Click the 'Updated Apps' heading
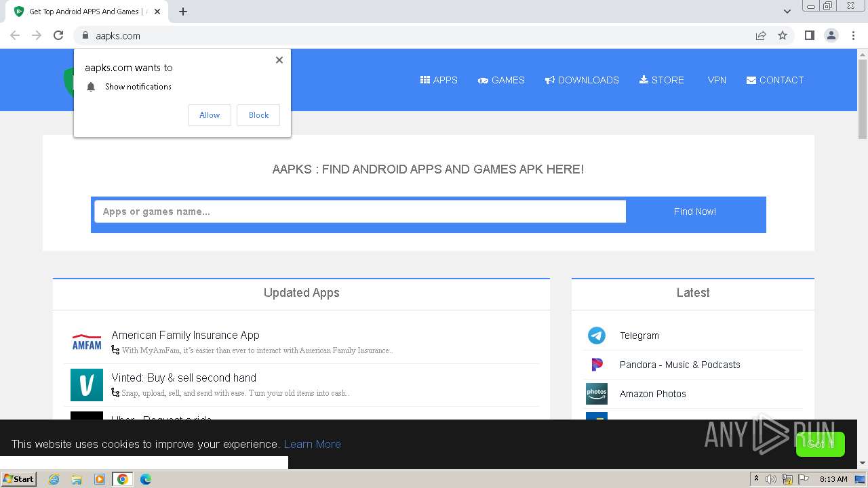This screenshot has width=868, height=488. pos(302,293)
